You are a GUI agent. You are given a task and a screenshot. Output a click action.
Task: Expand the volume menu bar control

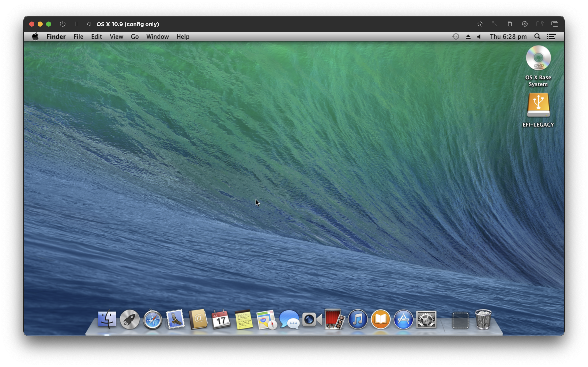click(479, 36)
